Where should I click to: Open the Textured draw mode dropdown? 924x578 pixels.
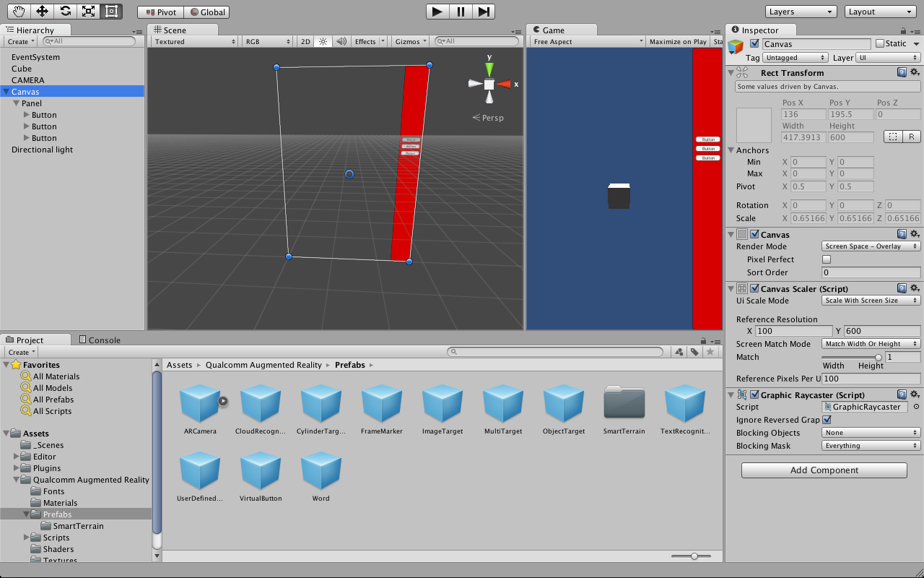coord(195,42)
